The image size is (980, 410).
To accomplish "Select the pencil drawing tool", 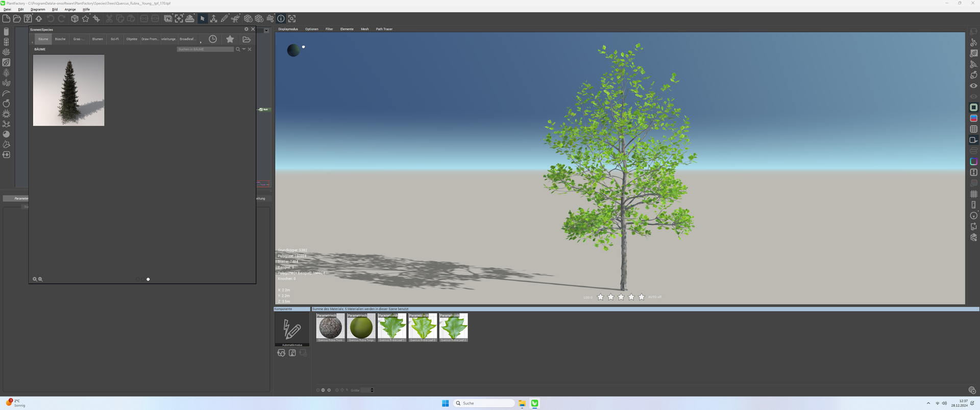I will click(x=225, y=18).
